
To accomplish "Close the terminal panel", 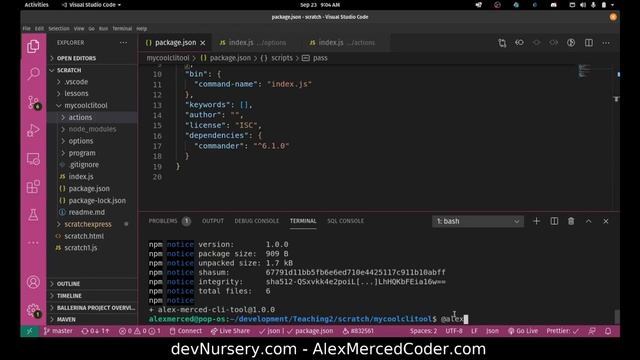I will click(x=606, y=221).
